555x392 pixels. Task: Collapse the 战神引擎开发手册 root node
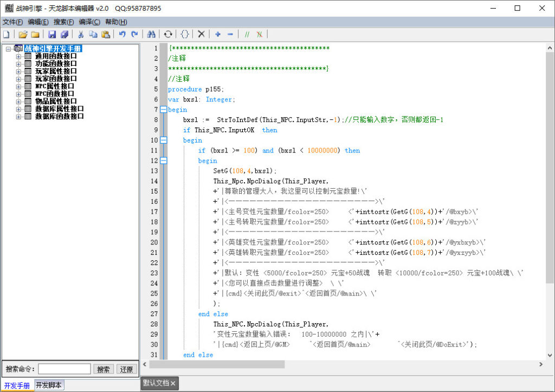[x=8, y=49]
